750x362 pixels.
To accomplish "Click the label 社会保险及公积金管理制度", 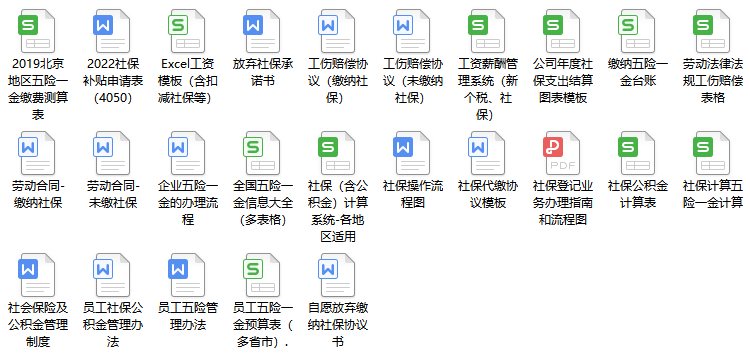I will [38, 325].
